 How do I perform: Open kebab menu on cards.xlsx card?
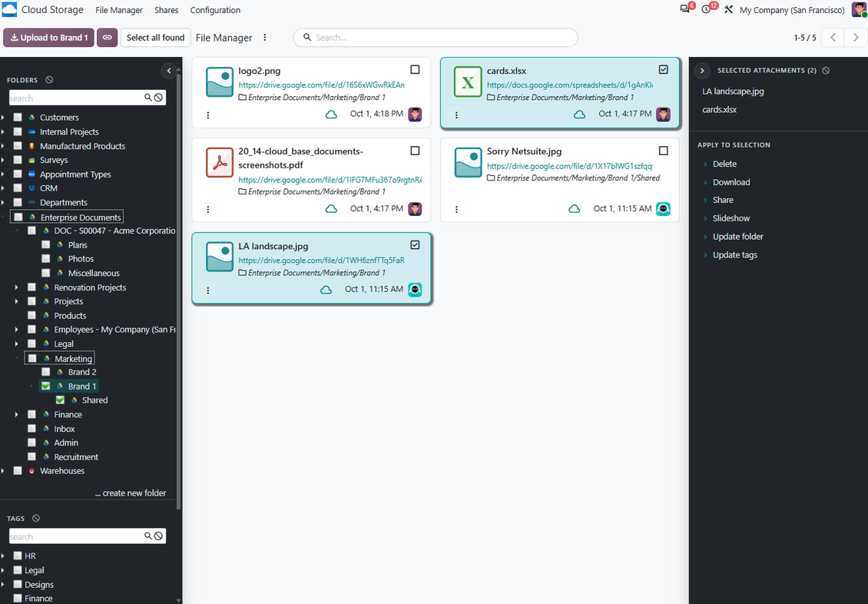(457, 115)
